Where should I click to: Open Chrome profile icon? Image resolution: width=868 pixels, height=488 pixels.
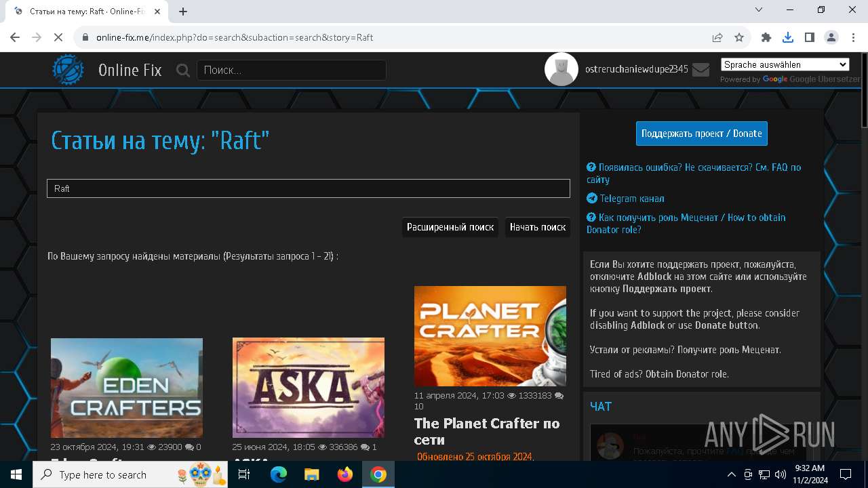point(831,37)
